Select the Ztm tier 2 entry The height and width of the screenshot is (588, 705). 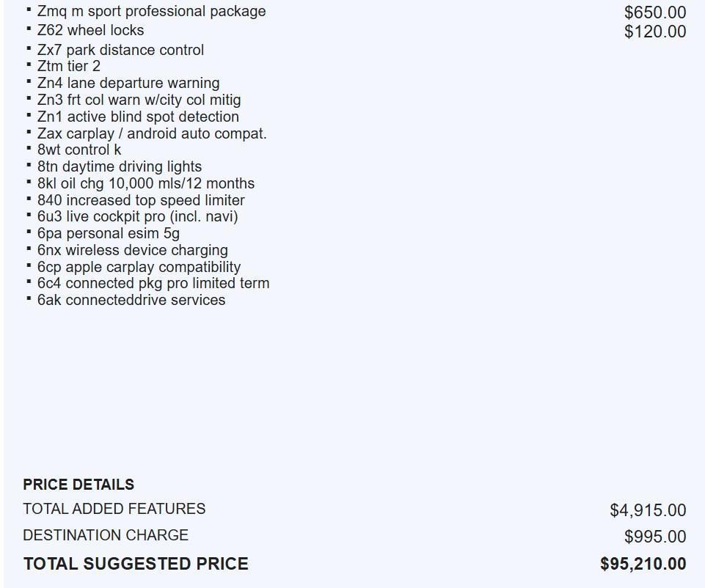click(69, 66)
